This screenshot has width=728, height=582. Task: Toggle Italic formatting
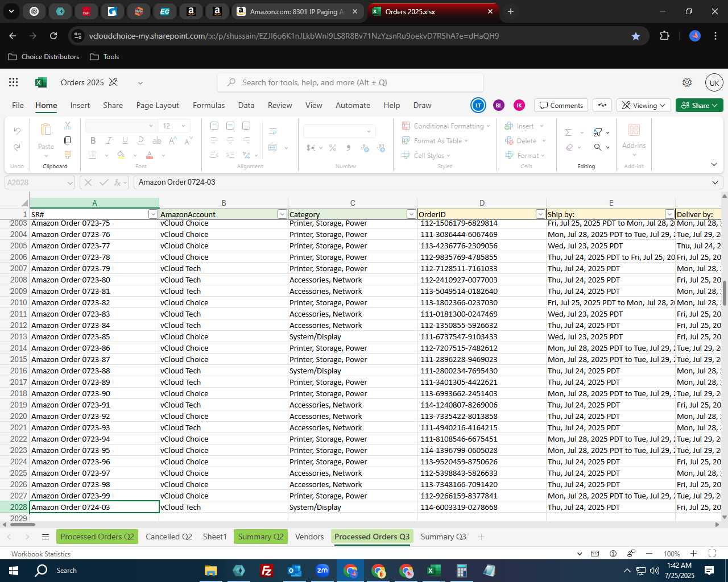point(109,140)
